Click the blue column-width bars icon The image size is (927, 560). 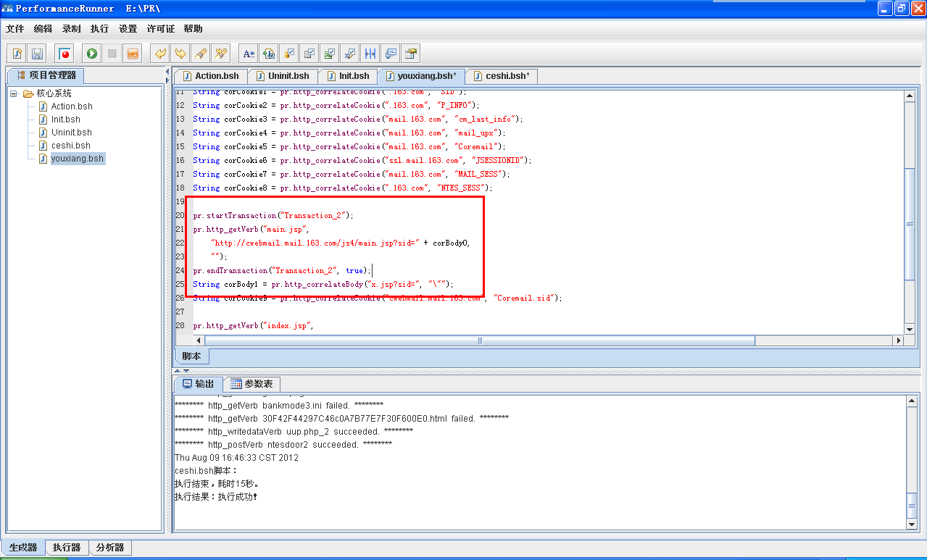point(370,54)
